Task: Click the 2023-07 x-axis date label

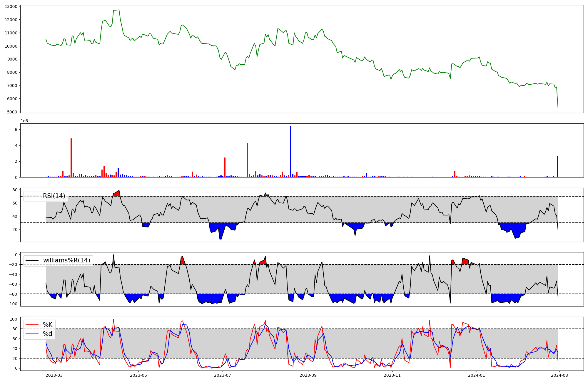Action: coord(223,375)
